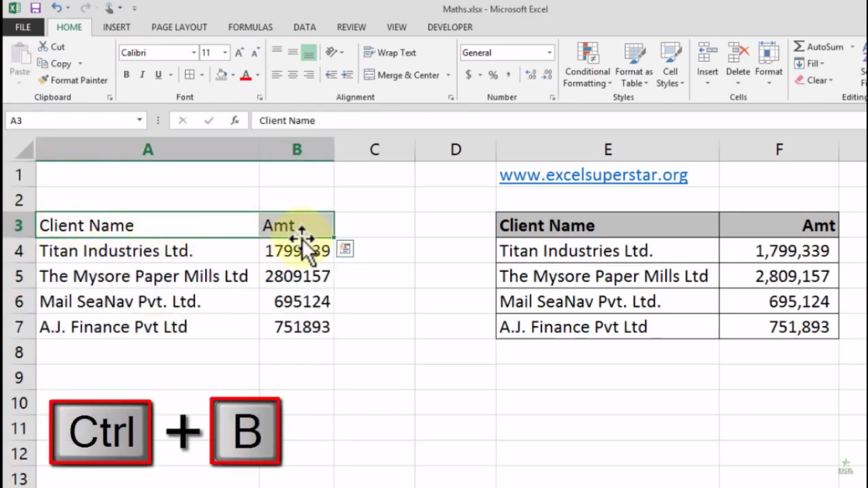Click the Comma Style icon
The height and width of the screenshot is (488, 868).
508,75
